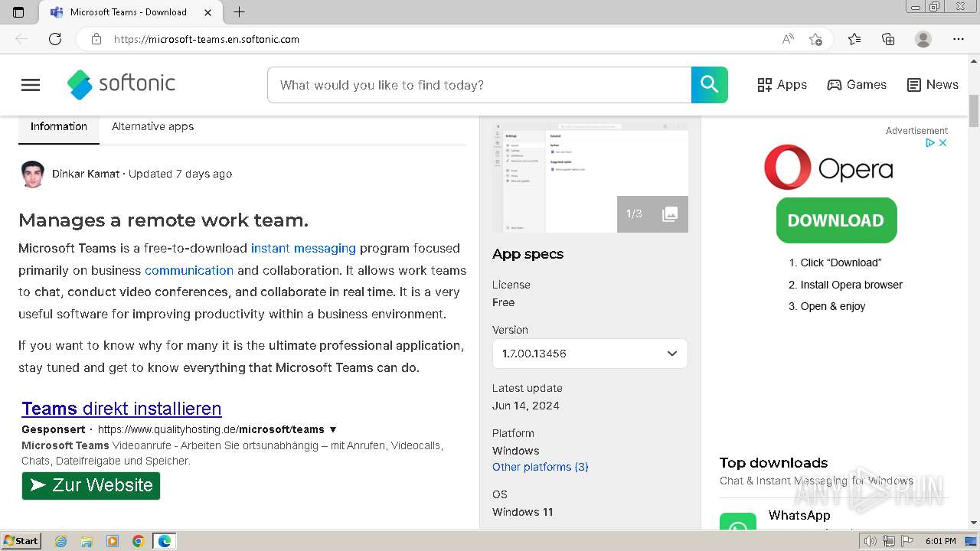Screen dimensions: 980x551
Task: View site information lock icon
Action: coord(96,39)
